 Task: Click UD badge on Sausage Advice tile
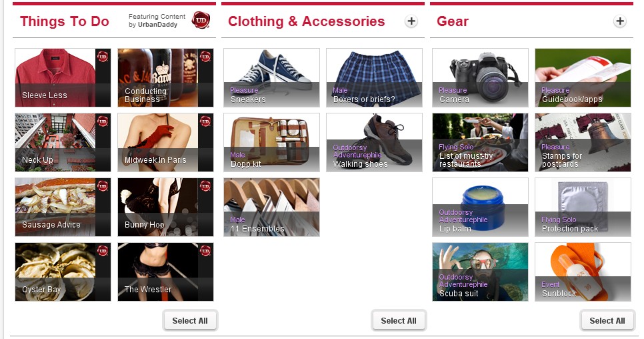coord(103,186)
